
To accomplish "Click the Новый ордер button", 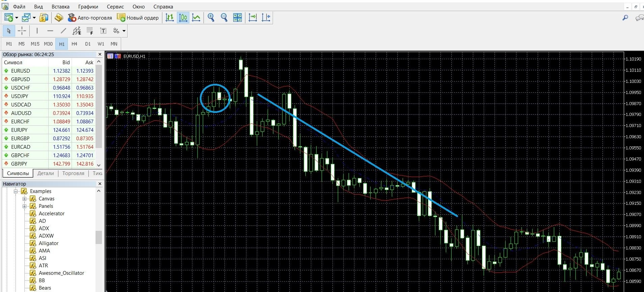I will click(138, 18).
